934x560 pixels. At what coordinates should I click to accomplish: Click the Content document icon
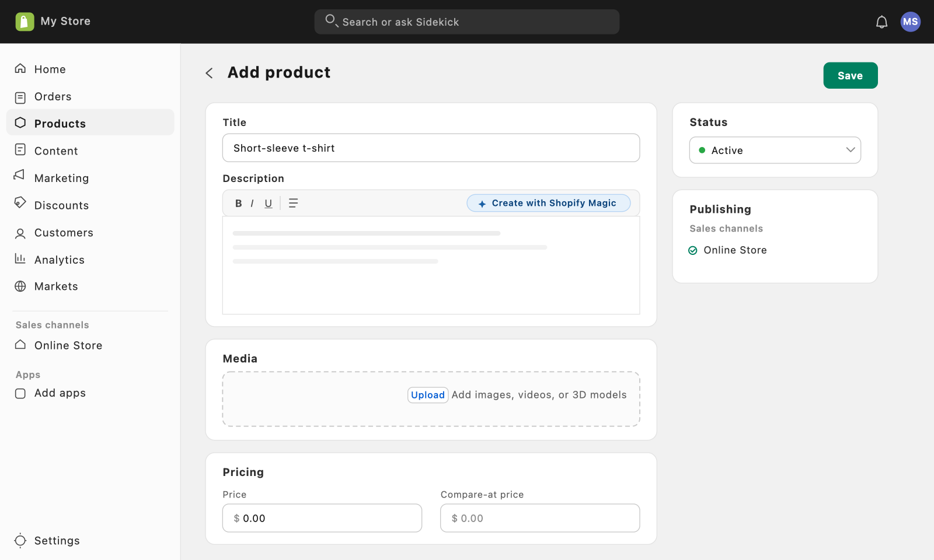tap(20, 150)
